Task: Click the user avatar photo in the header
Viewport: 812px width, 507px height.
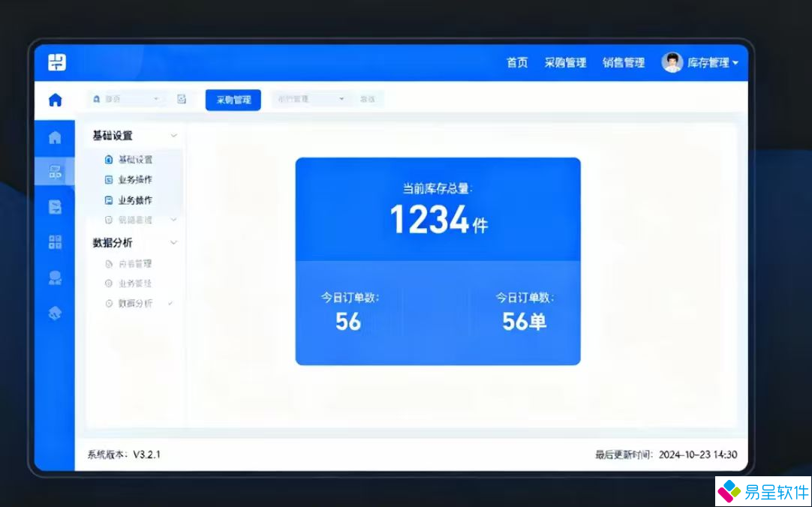Action: pyautogui.click(x=672, y=62)
